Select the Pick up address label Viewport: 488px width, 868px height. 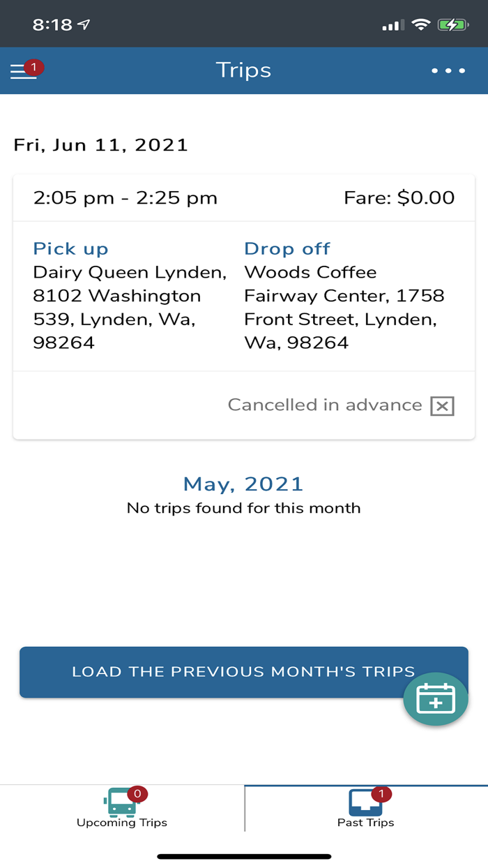pos(70,248)
